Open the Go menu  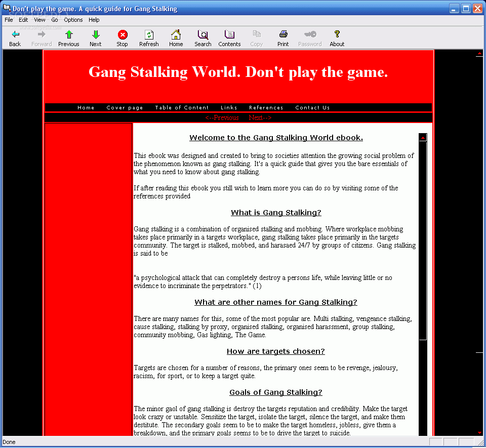55,20
